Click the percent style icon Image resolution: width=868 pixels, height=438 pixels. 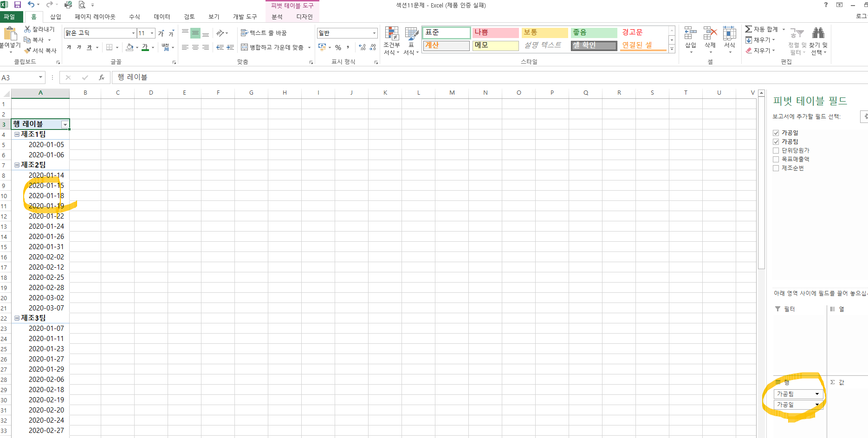coord(338,47)
